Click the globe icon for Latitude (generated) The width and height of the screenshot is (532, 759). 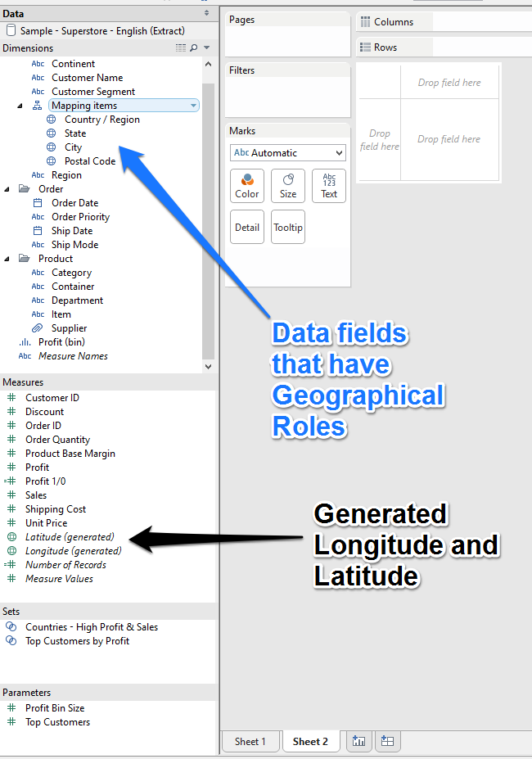coord(11,537)
